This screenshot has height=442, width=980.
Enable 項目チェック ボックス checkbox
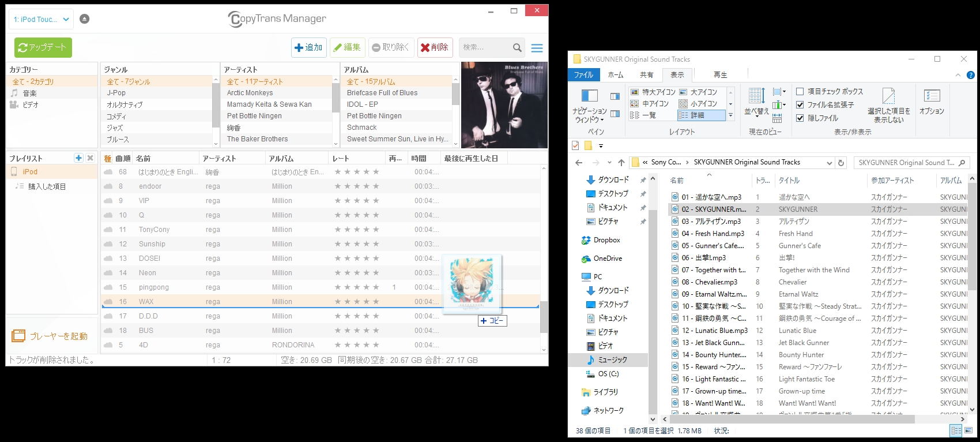[x=800, y=91]
